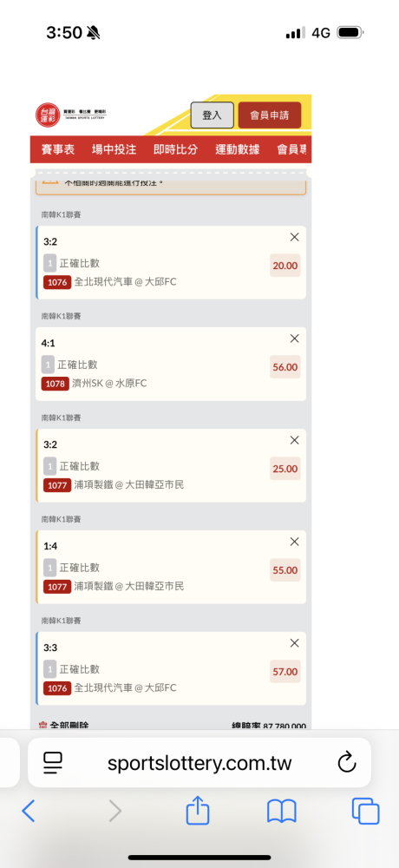Screen dimensions: 399x868
Task: Click the 會員申請 button
Action: pyautogui.click(x=270, y=115)
